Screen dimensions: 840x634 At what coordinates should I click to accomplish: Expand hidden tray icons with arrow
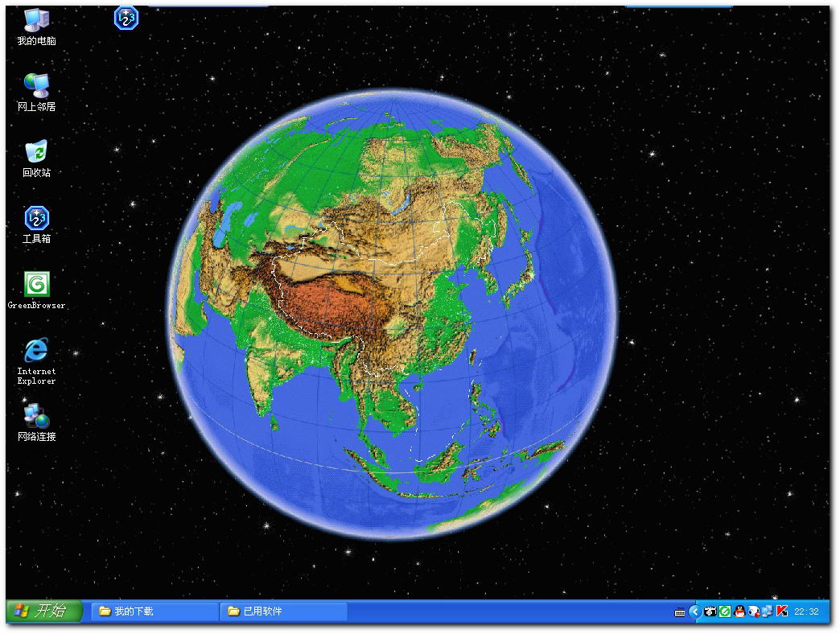(694, 611)
